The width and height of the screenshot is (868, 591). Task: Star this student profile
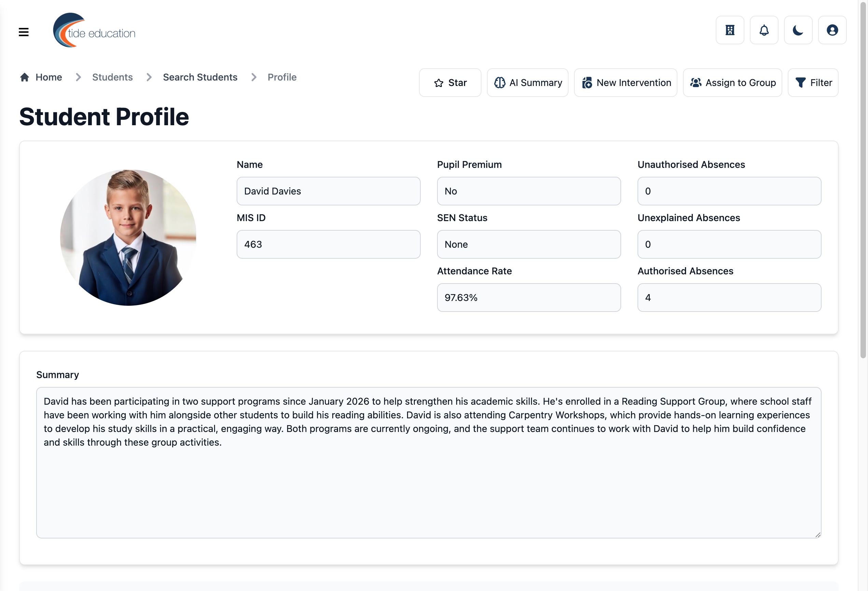point(450,83)
